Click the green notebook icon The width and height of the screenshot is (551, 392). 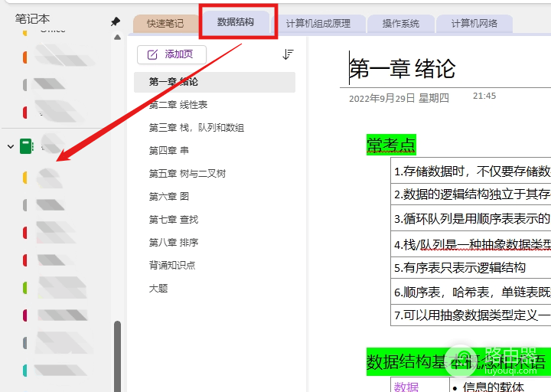click(26, 146)
